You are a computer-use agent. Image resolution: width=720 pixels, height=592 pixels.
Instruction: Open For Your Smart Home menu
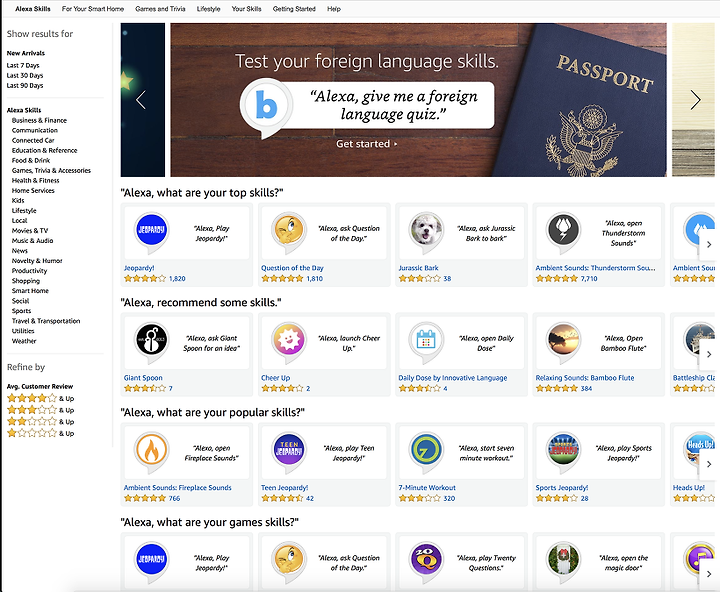[x=93, y=9]
